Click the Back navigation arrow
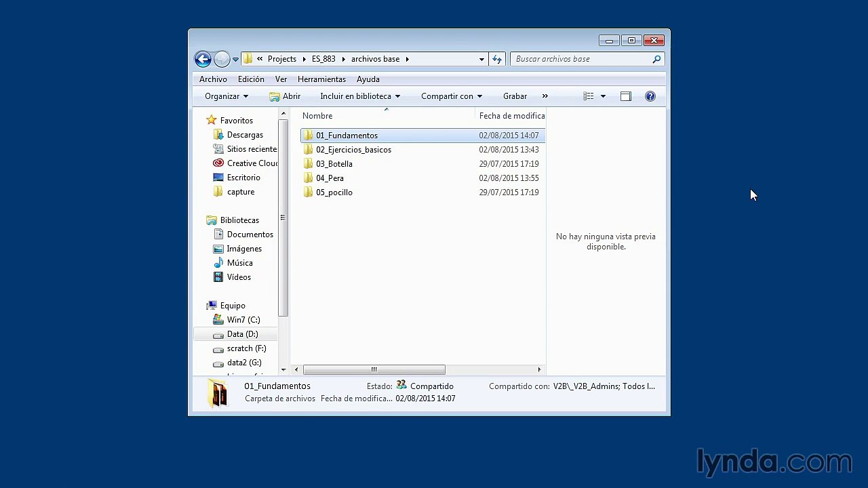The height and width of the screenshot is (488, 868). (x=203, y=59)
